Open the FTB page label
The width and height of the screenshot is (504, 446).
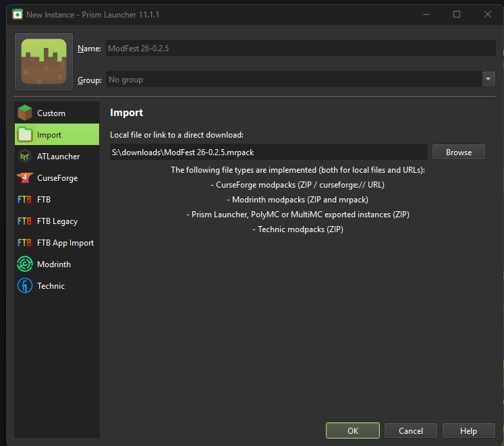44,199
